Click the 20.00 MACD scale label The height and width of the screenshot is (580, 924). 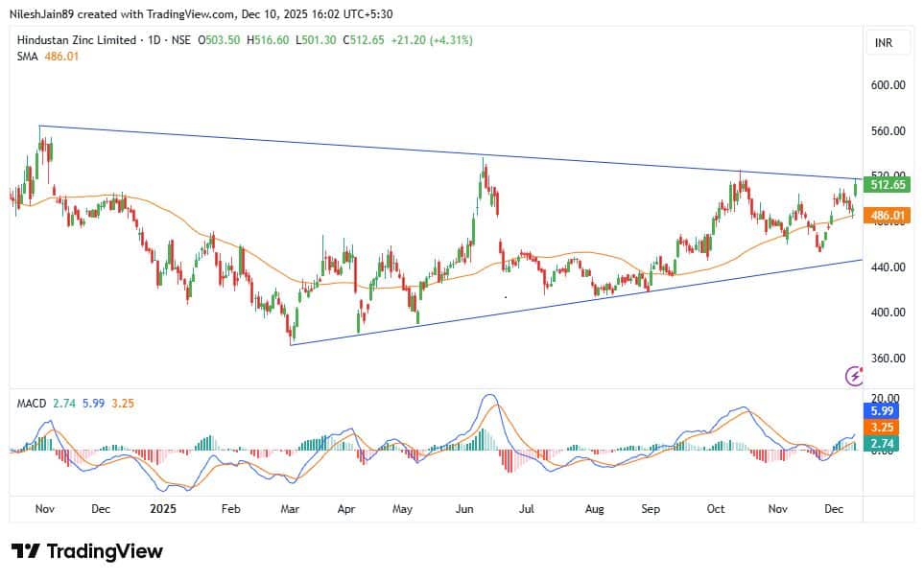coord(885,397)
